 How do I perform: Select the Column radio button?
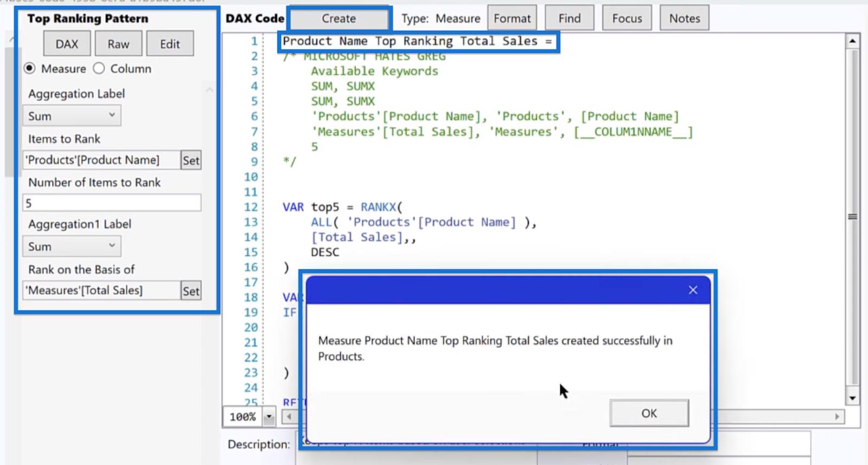pos(99,68)
